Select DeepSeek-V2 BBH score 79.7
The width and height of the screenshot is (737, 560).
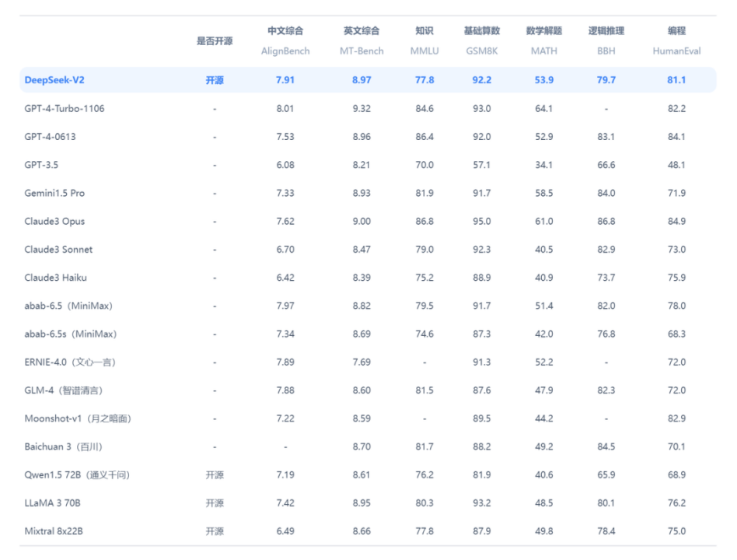click(x=606, y=80)
